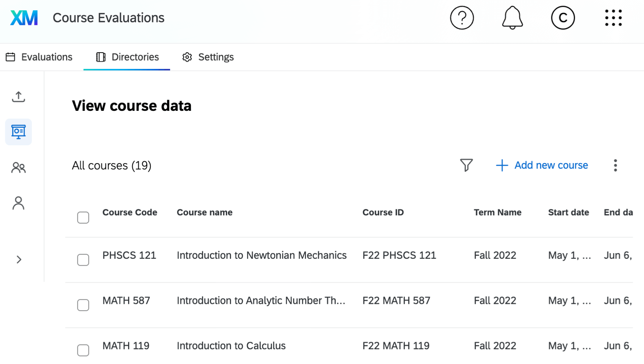
Task: Select the participants people icon in sidebar
Action: (18, 167)
